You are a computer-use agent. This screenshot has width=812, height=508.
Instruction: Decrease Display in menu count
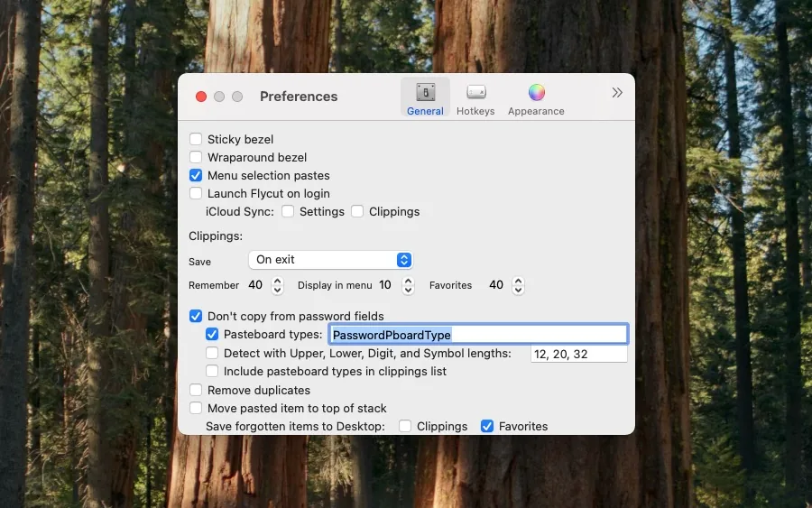click(408, 290)
